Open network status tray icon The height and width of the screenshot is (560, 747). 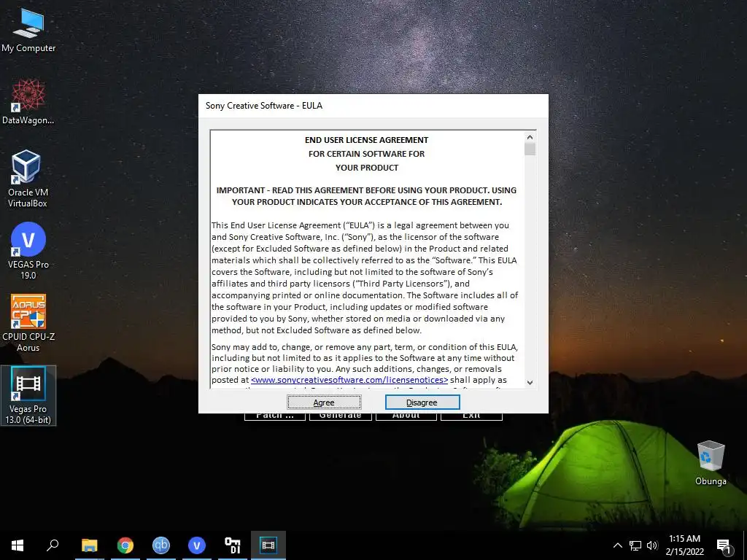(x=635, y=545)
